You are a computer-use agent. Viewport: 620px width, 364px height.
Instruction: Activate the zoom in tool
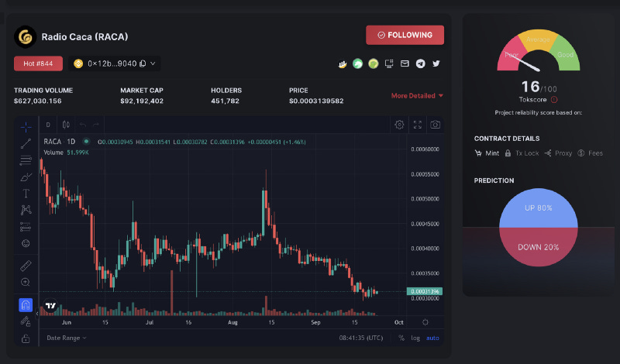point(26,282)
